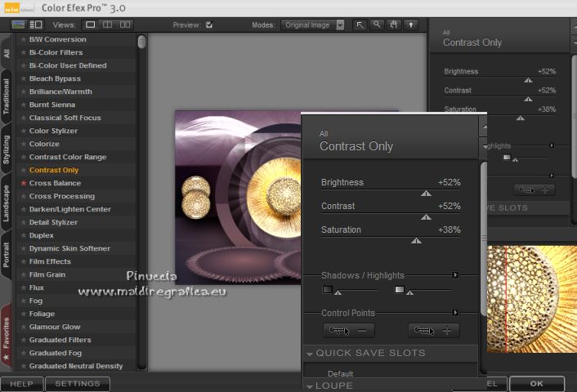Viewport: 577px width, 392px height.
Task: Select the Graduated Neutral Density filter
Action: click(76, 366)
